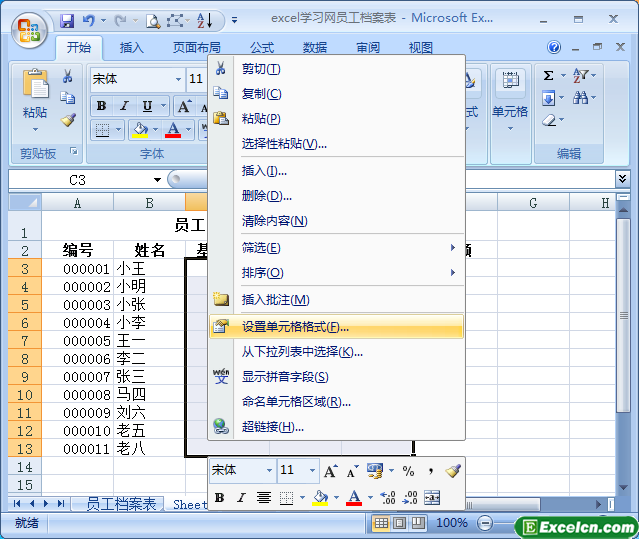Click cell B3 containing 小王
Viewport: 639px width, 539px height.
click(x=148, y=268)
